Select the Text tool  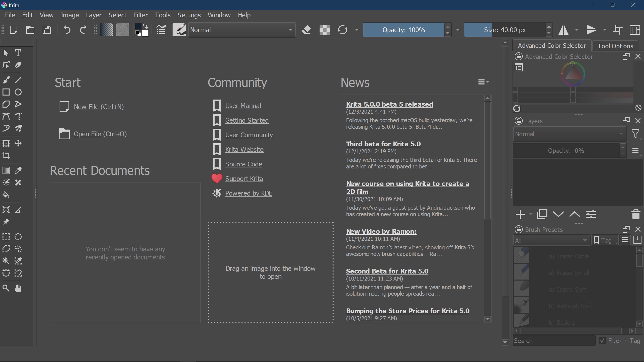click(18, 53)
